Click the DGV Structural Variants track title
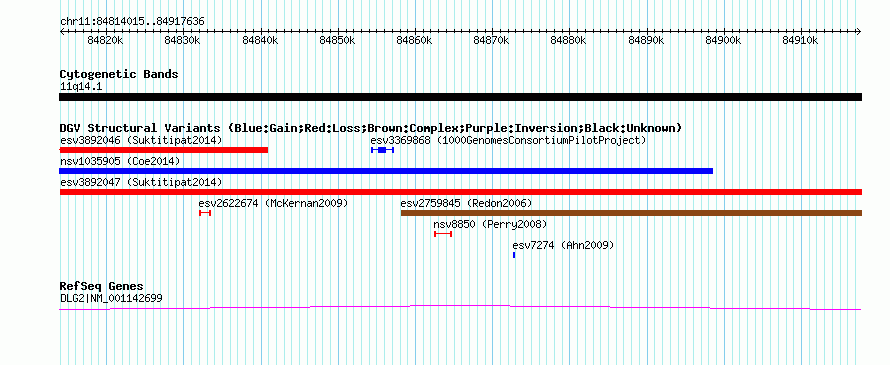Image resolution: width=890 pixels, height=365 pixels. pos(371,128)
